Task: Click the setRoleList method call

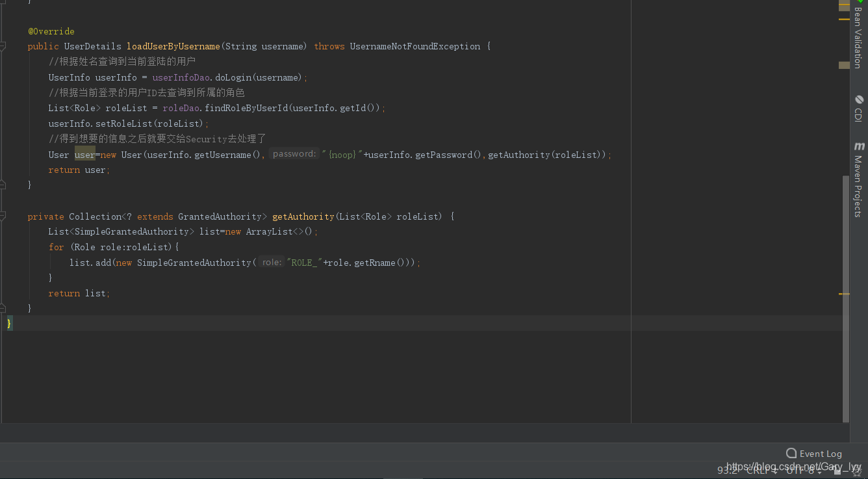Action: [x=125, y=123]
